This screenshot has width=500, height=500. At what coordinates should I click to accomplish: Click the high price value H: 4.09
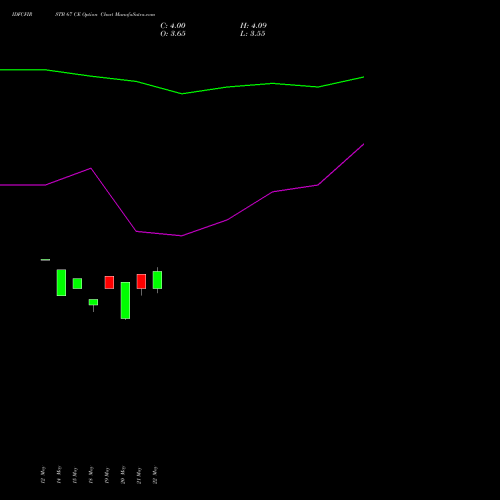(x=253, y=26)
